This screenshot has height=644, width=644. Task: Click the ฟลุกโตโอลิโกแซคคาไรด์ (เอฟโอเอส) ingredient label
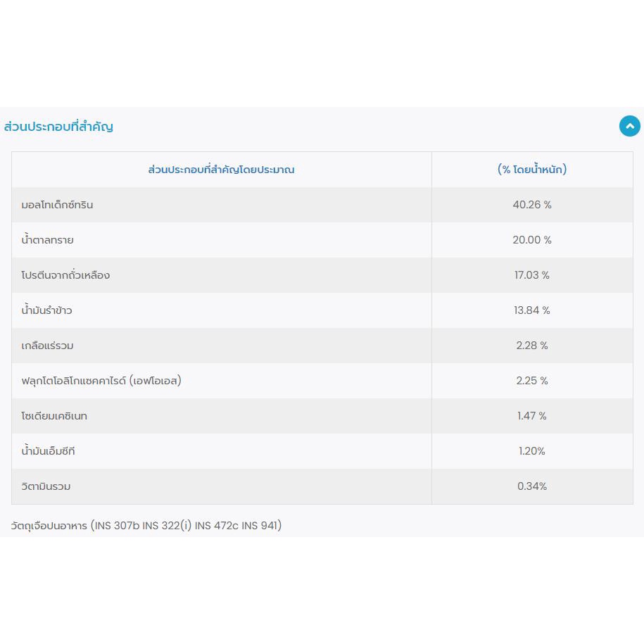pyautogui.click(x=101, y=381)
